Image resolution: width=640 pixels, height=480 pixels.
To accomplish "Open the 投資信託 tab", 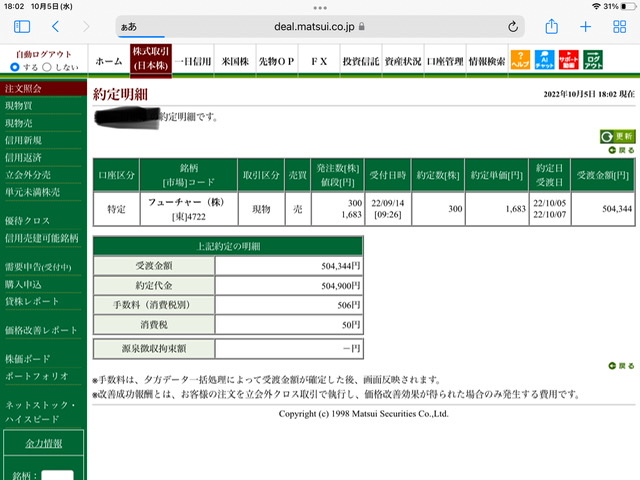I will [361, 61].
